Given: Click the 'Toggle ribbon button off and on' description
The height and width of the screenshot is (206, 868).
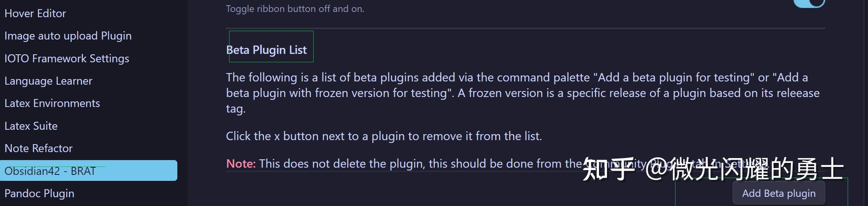Looking at the screenshot, I should 295,9.
